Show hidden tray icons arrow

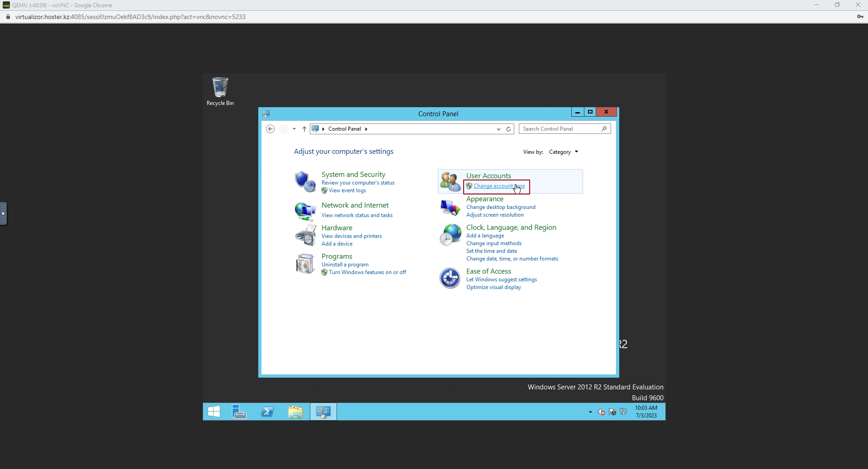point(590,412)
